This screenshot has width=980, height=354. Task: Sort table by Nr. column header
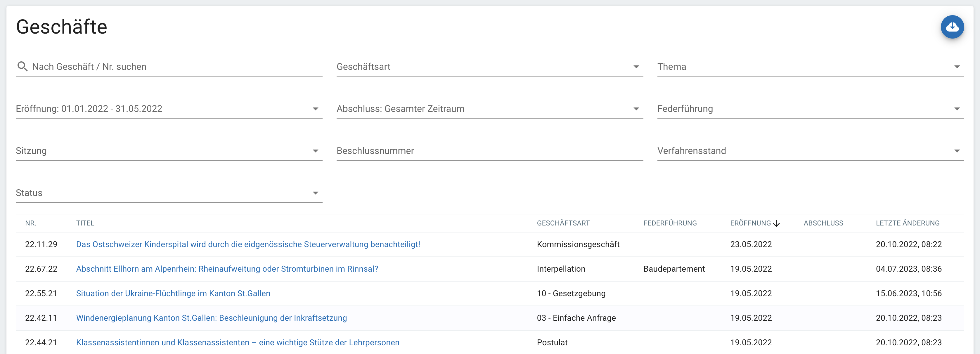(x=31, y=223)
